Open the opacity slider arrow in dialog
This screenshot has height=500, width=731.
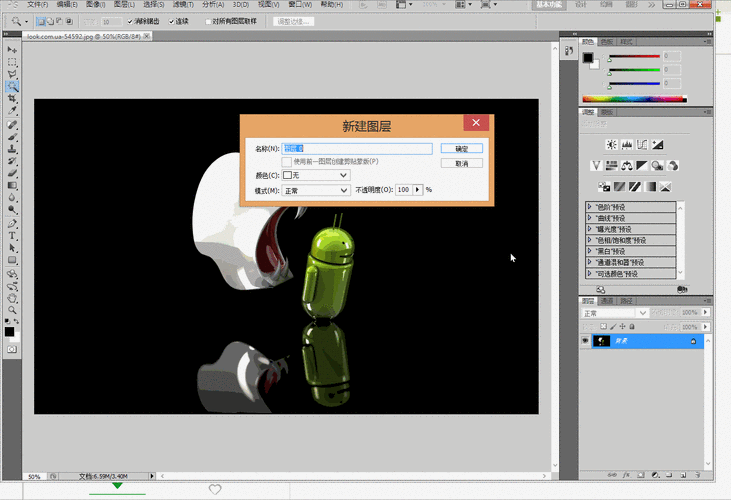[418, 190]
